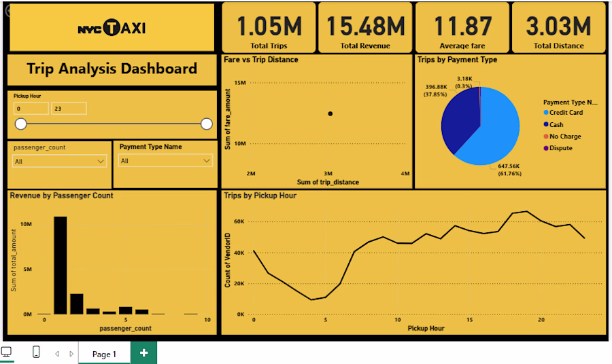Open Payment Type Name dropdown
Screen dimensions: 612x364
(165, 160)
